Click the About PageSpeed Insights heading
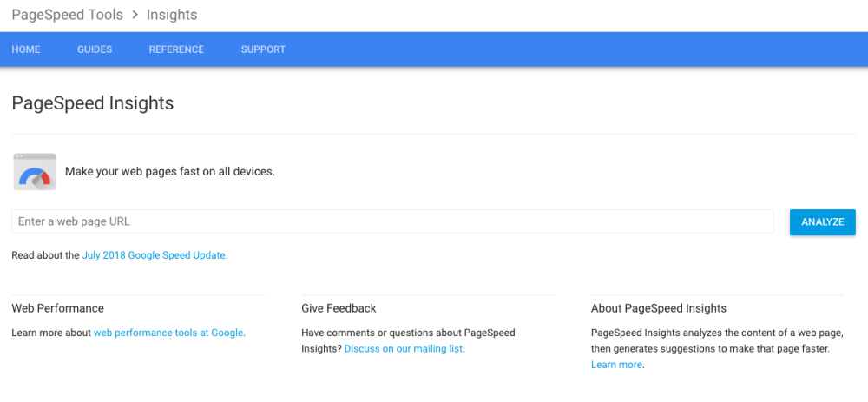868x402 pixels. pos(659,308)
